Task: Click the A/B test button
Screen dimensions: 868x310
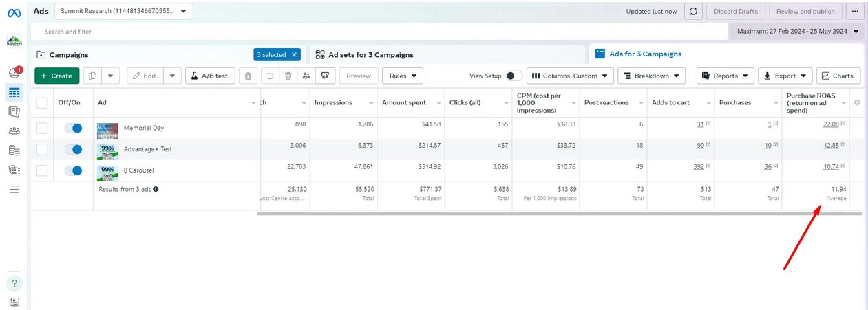Action: pos(210,76)
